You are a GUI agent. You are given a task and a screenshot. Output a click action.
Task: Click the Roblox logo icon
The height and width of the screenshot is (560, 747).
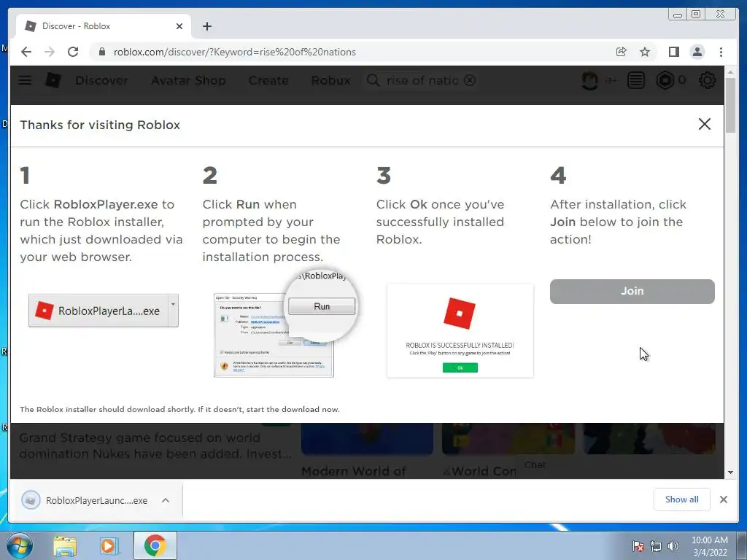point(53,80)
